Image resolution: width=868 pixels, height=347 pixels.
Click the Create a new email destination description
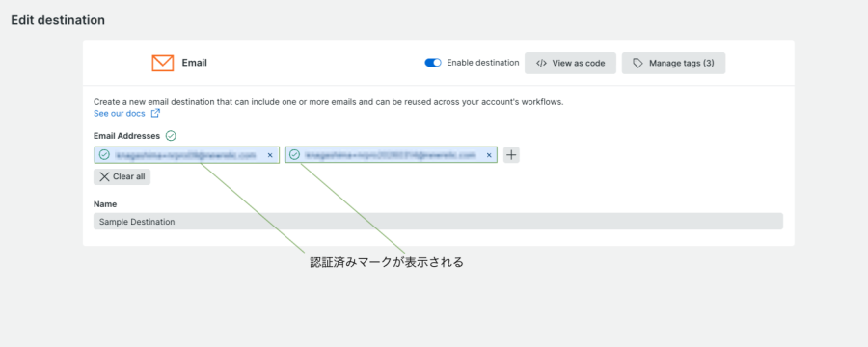[328, 102]
